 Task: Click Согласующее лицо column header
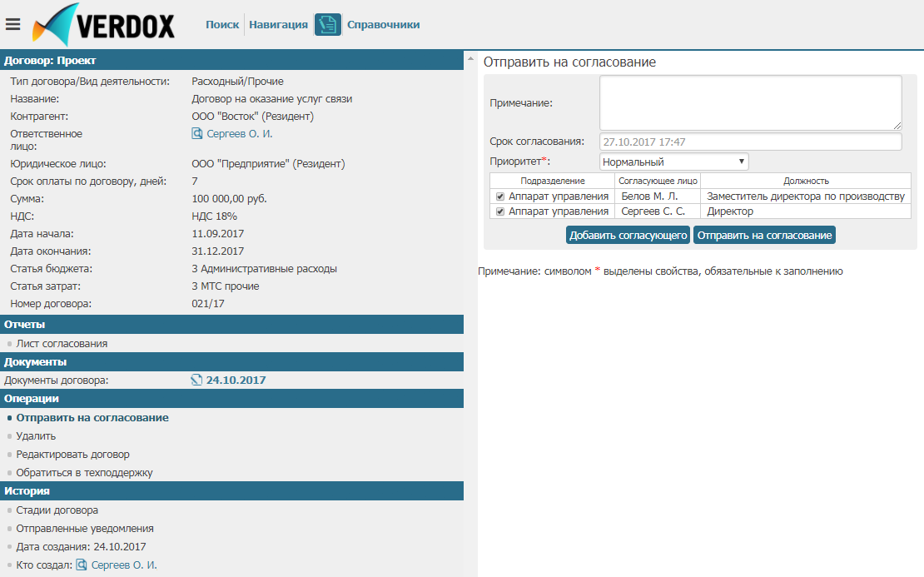658,181
